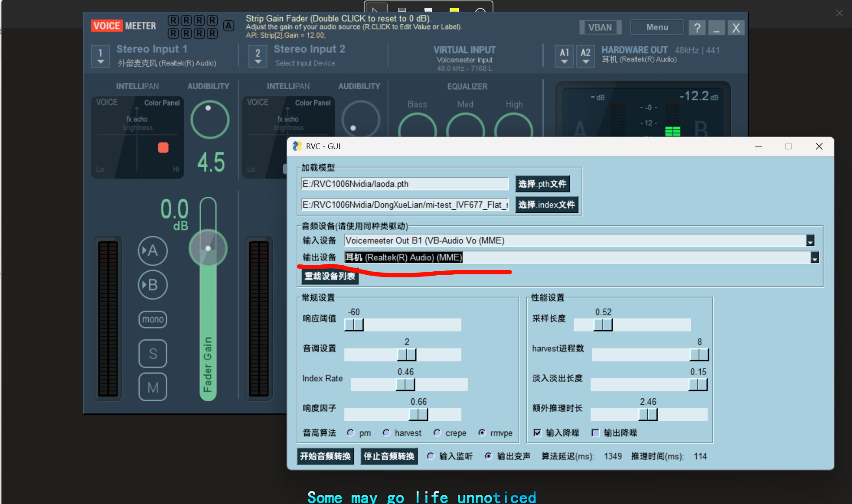
Task: Click the Stereo Input 1 label
Action: 152,49
